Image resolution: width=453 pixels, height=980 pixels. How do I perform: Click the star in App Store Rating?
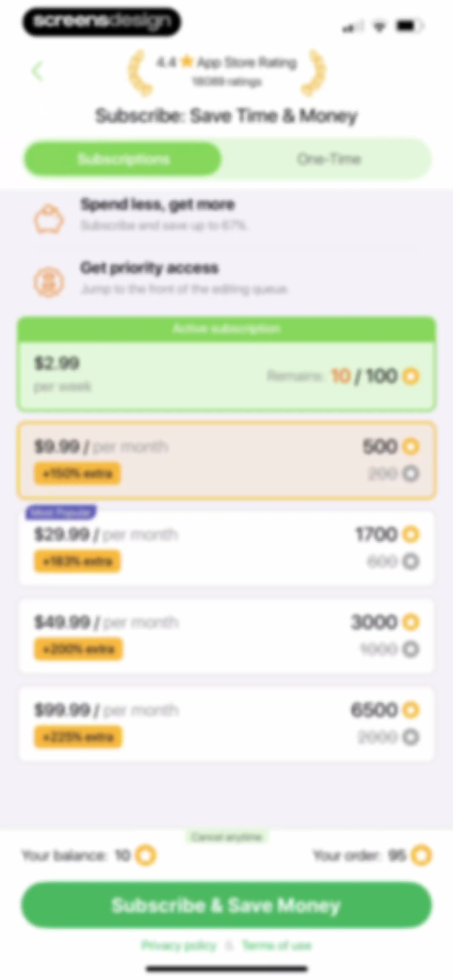pyautogui.click(x=187, y=62)
